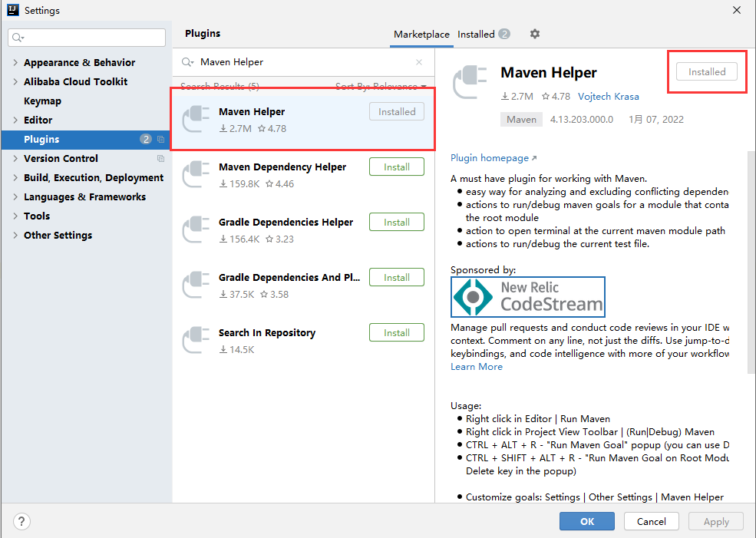This screenshot has width=756, height=538.
Task: Click the Maven tag label
Action: tap(521, 120)
